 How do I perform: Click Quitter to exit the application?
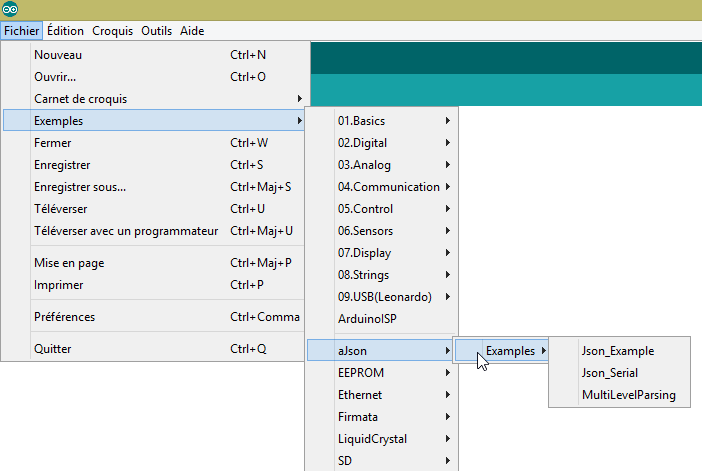[x=53, y=349]
